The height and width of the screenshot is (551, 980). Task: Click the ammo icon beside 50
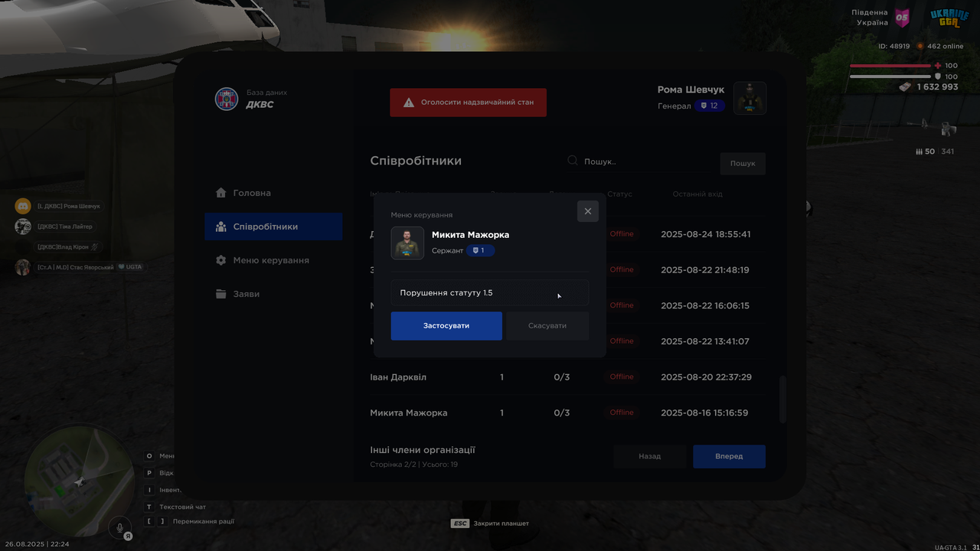tap(919, 152)
